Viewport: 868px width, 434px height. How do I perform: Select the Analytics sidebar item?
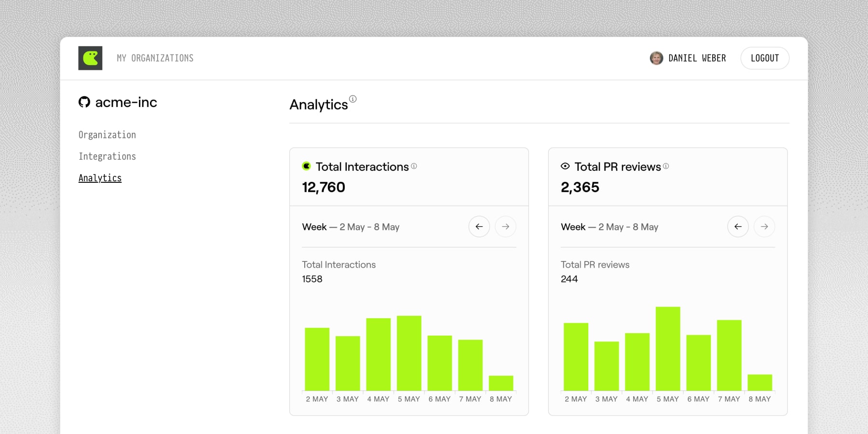point(100,178)
